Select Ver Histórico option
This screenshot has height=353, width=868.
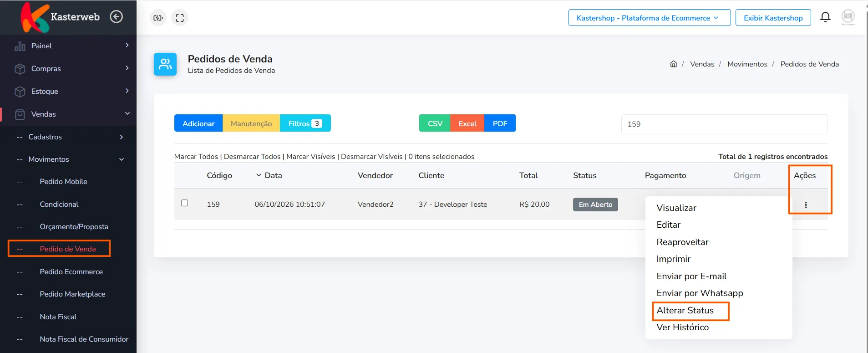click(x=682, y=327)
